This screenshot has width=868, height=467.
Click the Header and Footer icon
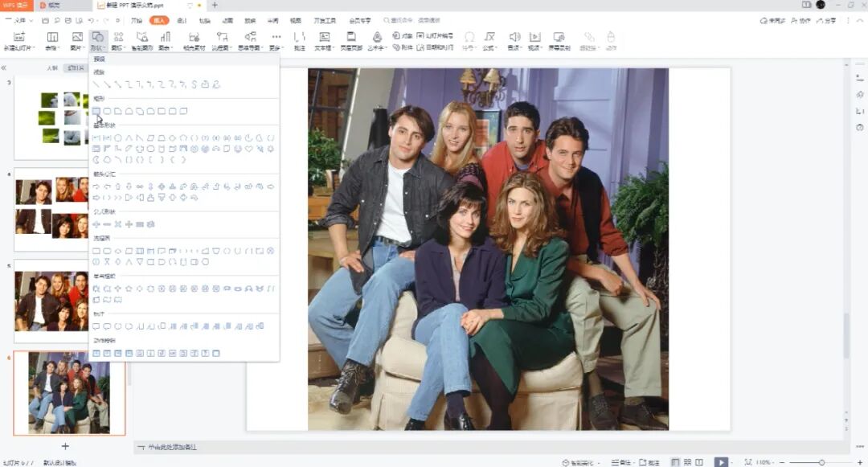tap(351, 41)
